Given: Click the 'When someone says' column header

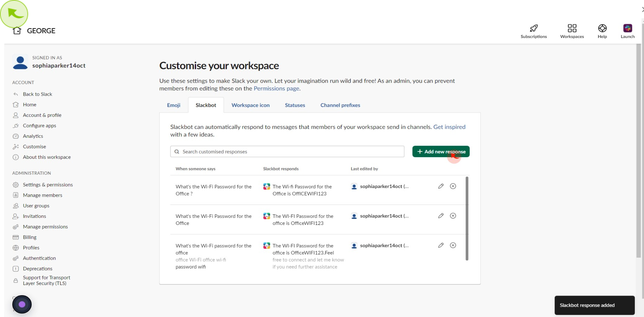Looking at the screenshot, I should (195, 169).
